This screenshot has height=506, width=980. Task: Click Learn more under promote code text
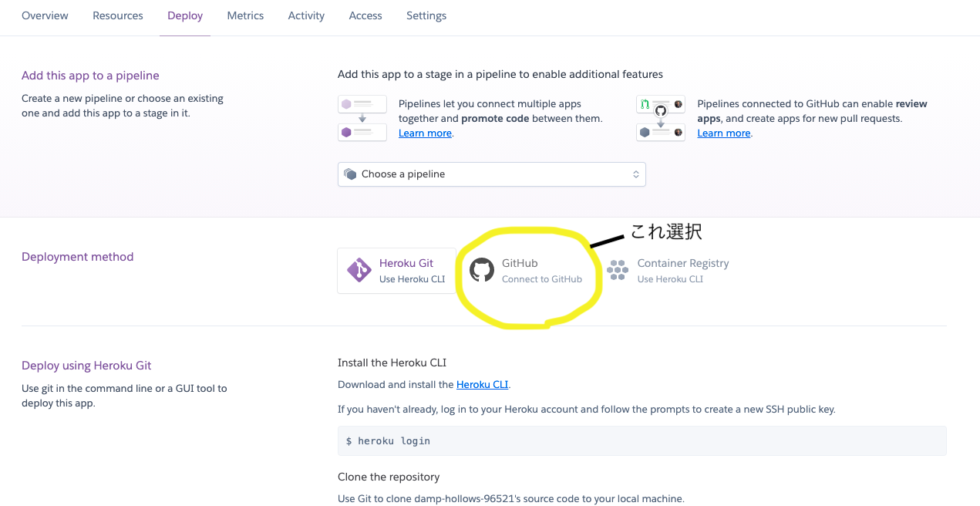pyautogui.click(x=425, y=133)
